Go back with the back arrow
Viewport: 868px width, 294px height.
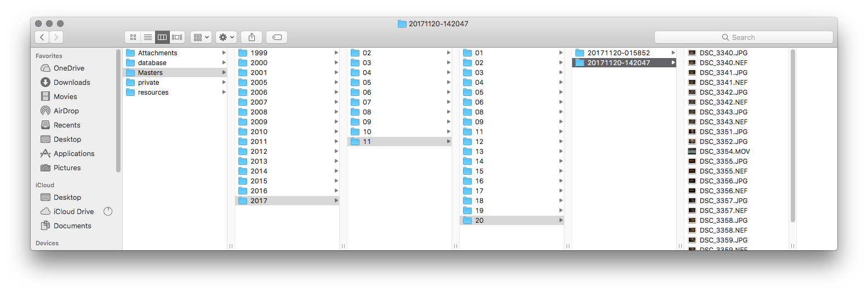(42, 37)
